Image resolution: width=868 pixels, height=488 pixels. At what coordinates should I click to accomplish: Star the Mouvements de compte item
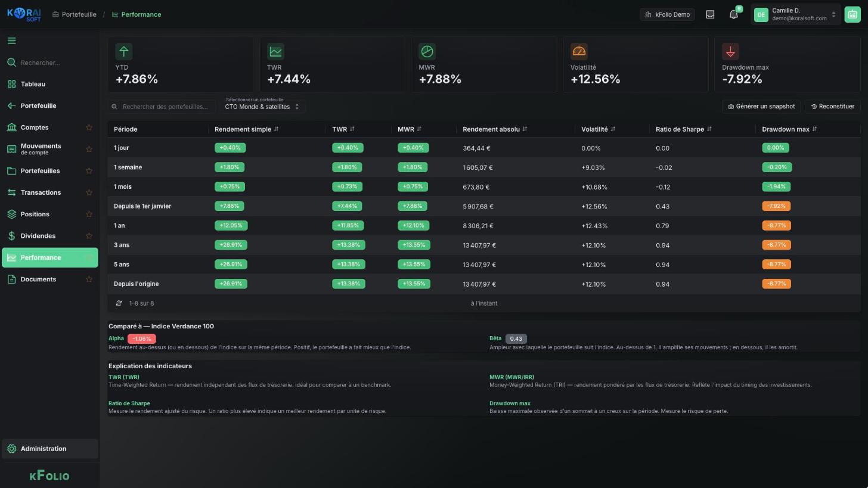tap(89, 149)
